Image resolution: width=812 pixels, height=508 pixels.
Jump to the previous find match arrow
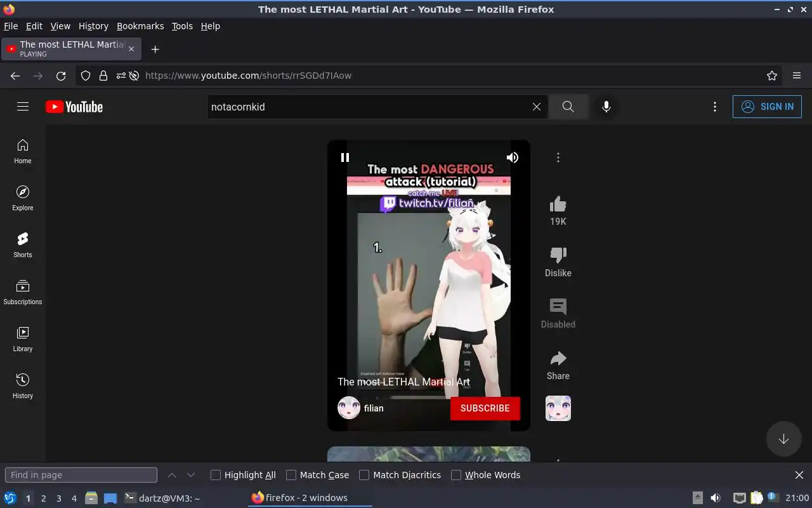click(172, 475)
